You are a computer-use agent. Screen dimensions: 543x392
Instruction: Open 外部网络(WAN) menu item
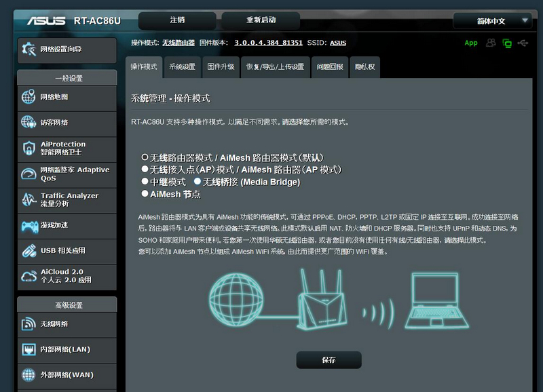[x=67, y=376]
